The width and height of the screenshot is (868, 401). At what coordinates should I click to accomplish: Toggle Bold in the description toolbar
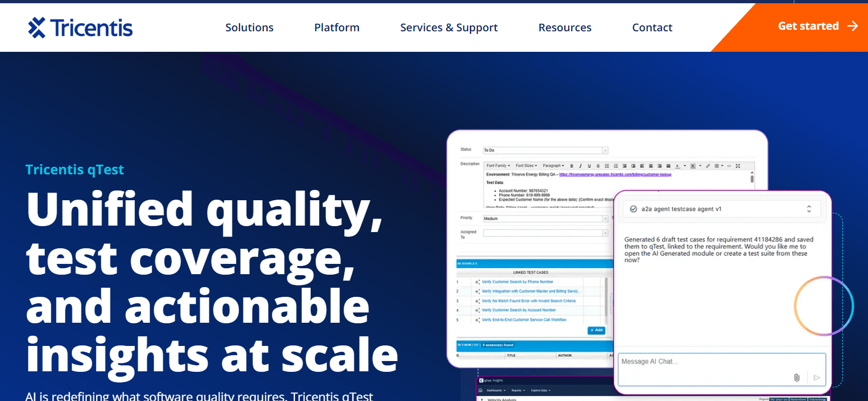click(x=572, y=166)
